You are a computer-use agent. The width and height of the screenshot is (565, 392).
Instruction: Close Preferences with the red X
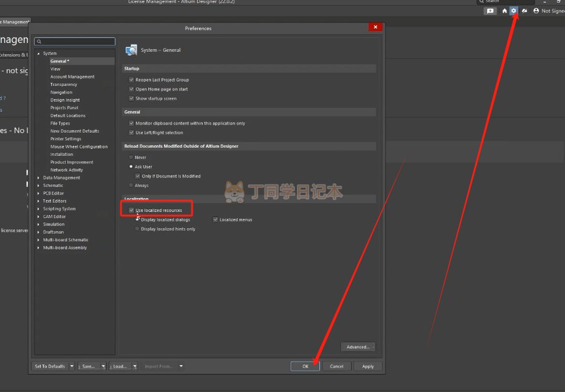click(x=374, y=27)
